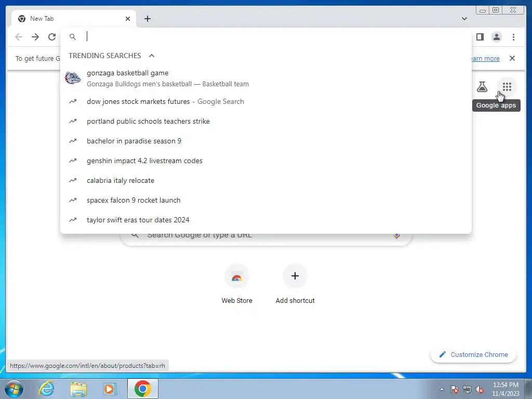532x399 pixels.
Task: Open the profile avatar menu
Action: [x=496, y=37]
